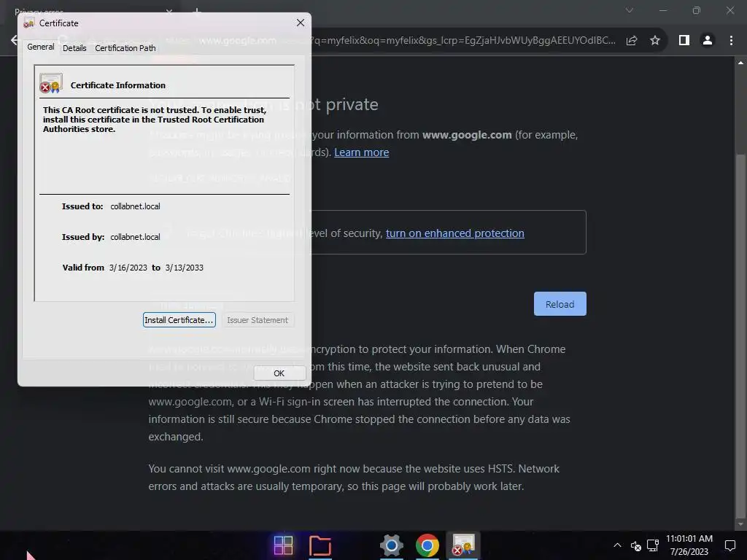Click the page scrollbar up arrow
747x560 pixels.
[740, 63]
